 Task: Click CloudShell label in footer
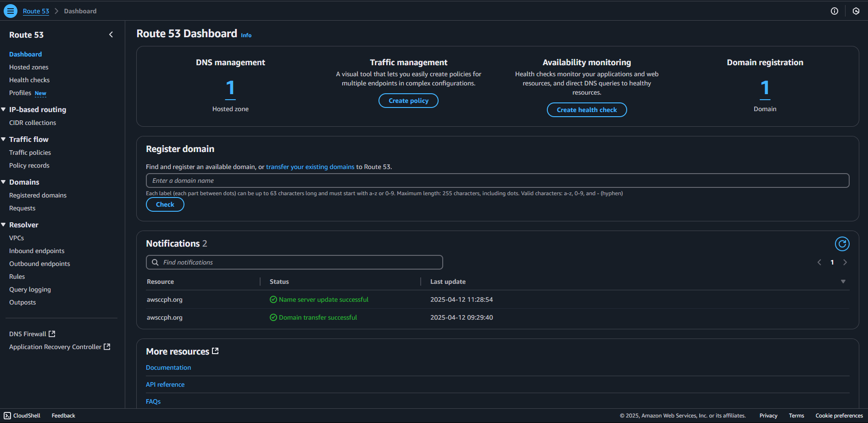(27, 416)
